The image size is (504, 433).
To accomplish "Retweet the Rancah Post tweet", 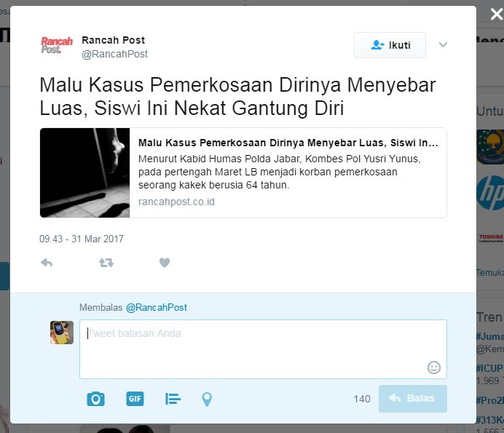I will (x=106, y=263).
